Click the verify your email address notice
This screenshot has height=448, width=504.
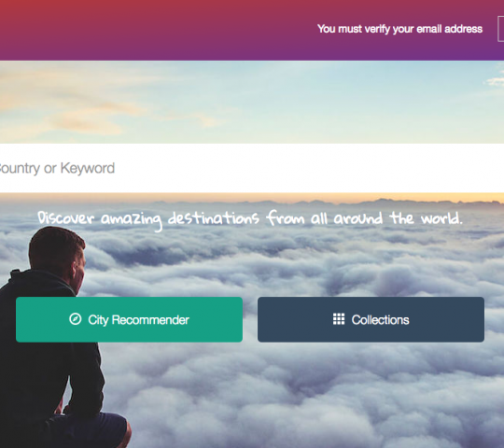(x=399, y=29)
